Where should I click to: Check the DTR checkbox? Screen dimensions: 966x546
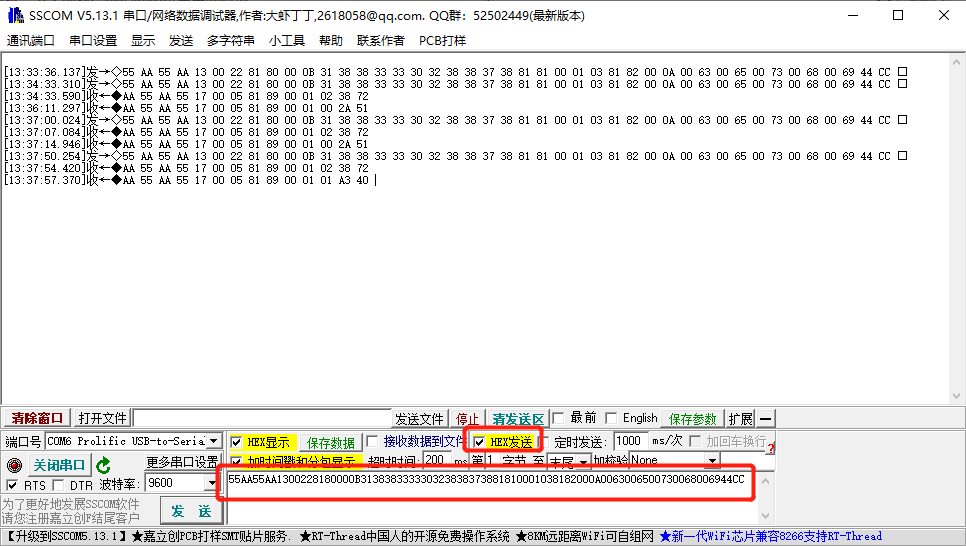click(x=59, y=485)
